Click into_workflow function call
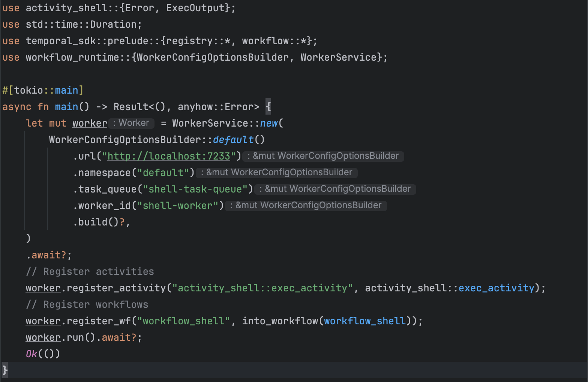The image size is (588, 382). (280, 321)
